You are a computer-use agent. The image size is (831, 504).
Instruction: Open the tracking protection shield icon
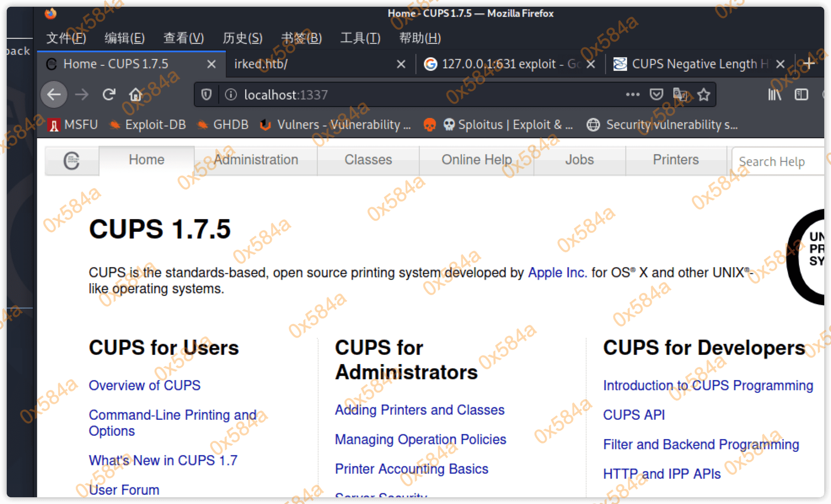206,94
